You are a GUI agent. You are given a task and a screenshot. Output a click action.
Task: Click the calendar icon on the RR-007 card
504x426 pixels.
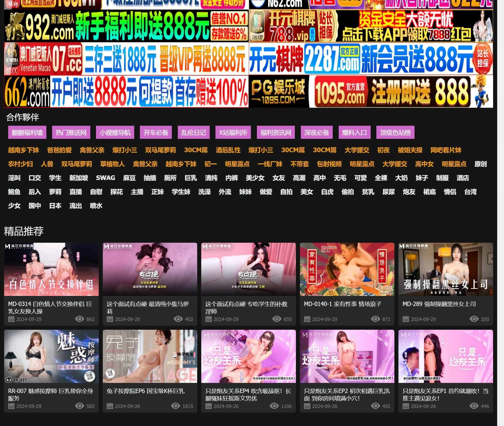(x=11, y=406)
